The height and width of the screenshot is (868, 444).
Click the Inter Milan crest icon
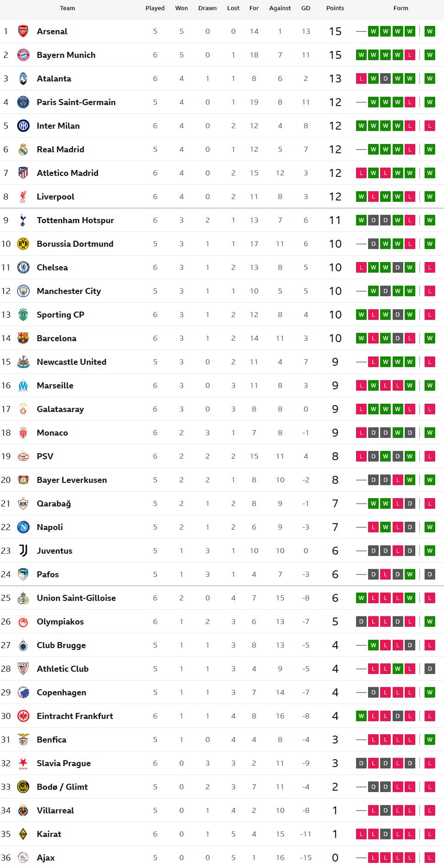23,126
